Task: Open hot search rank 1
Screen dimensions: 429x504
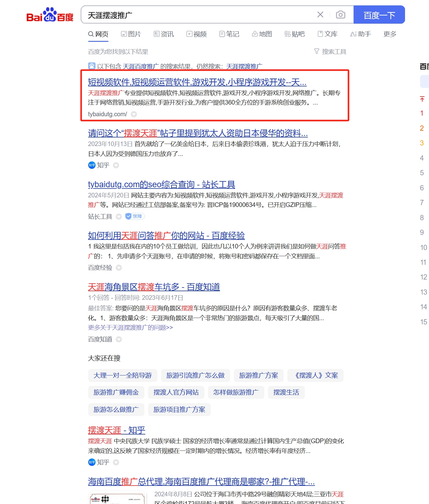Action: pyautogui.click(x=422, y=113)
